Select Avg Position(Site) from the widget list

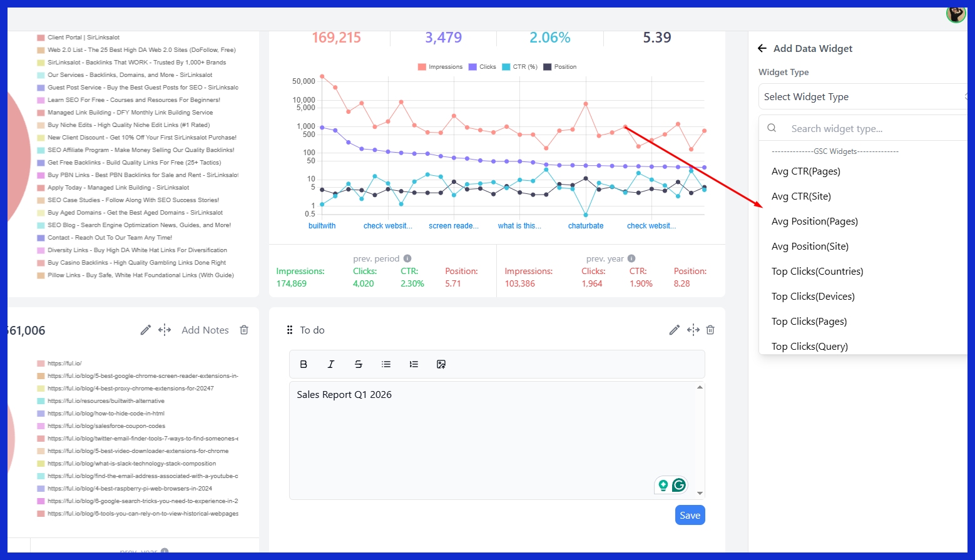(810, 246)
